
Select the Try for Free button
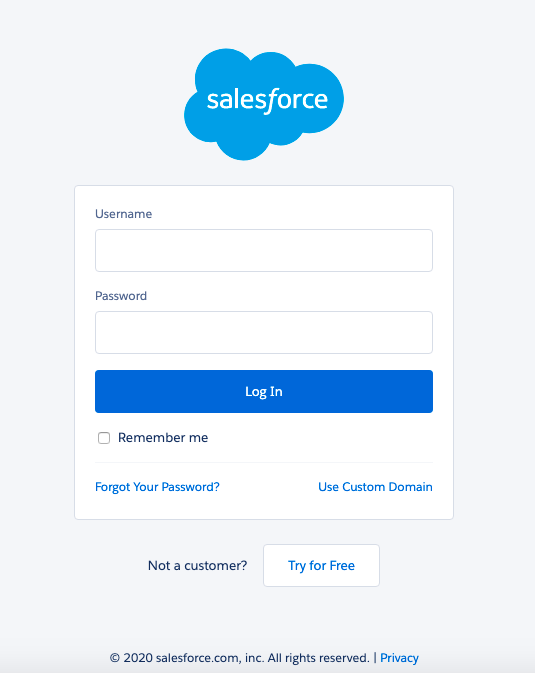[x=321, y=566]
